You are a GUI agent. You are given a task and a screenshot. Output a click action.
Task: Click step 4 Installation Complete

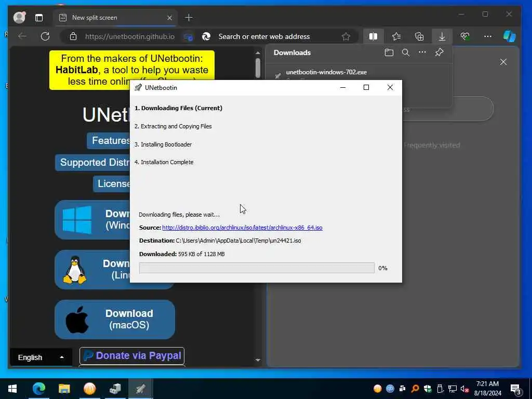pos(164,162)
